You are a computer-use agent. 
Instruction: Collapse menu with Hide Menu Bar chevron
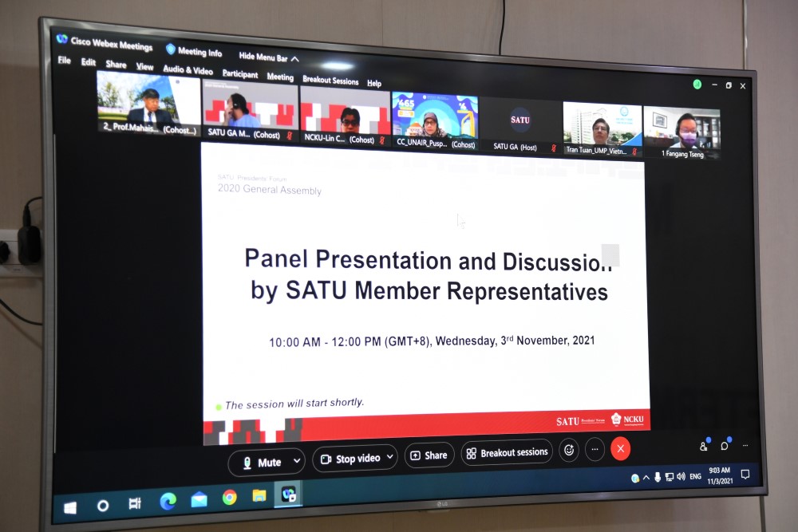[294, 58]
